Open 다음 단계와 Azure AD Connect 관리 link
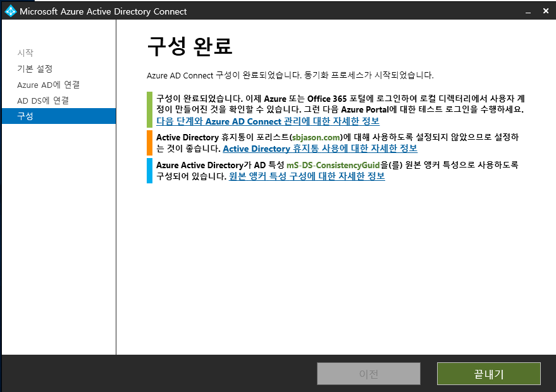The width and height of the screenshot is (556, 392). coord(268,121)
